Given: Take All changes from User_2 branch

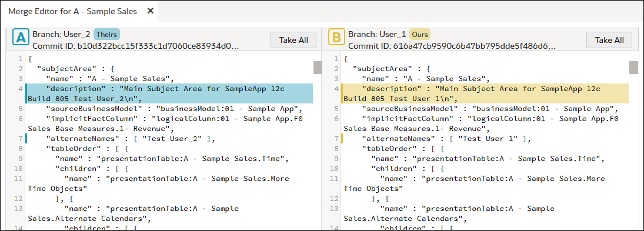Looking at the screenshot, I should click(293, 40).
